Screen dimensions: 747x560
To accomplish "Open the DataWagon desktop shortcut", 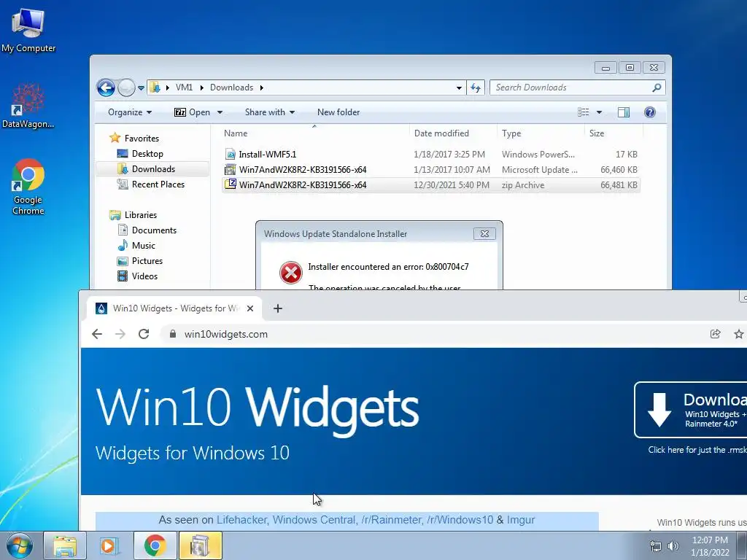I will click(x=28, y=106).
